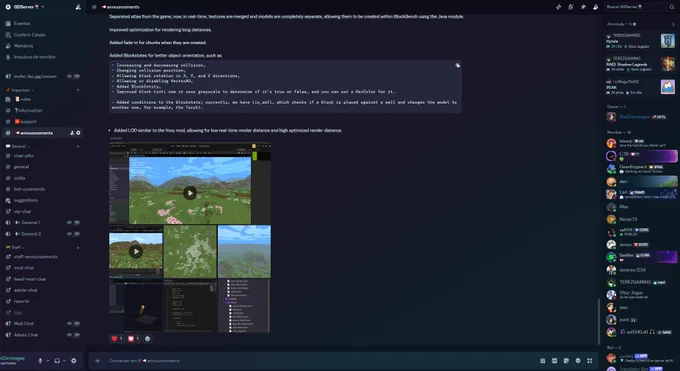Viewport: 680px width, 371px height.
Task: Open the head-mod-chat channel
Action: [x=42, y=279]
